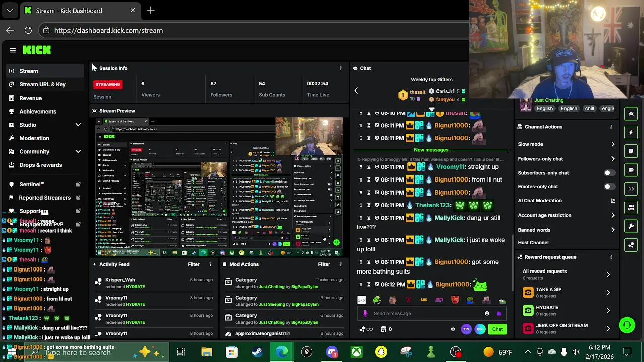Viewport: 644px width, 362px height.
Task: Click the broadcast signal sidebar icon
Action: click(x=631, y=189)
